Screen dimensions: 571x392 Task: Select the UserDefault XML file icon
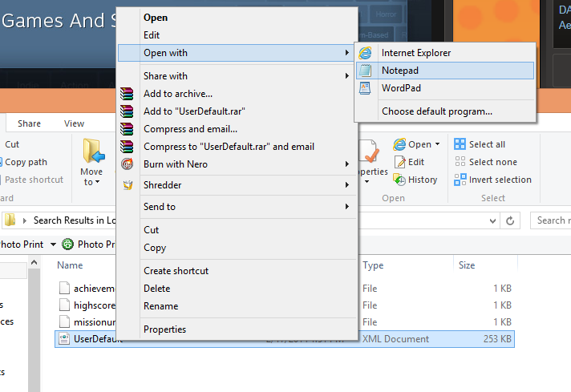click(x=64, y=339)
